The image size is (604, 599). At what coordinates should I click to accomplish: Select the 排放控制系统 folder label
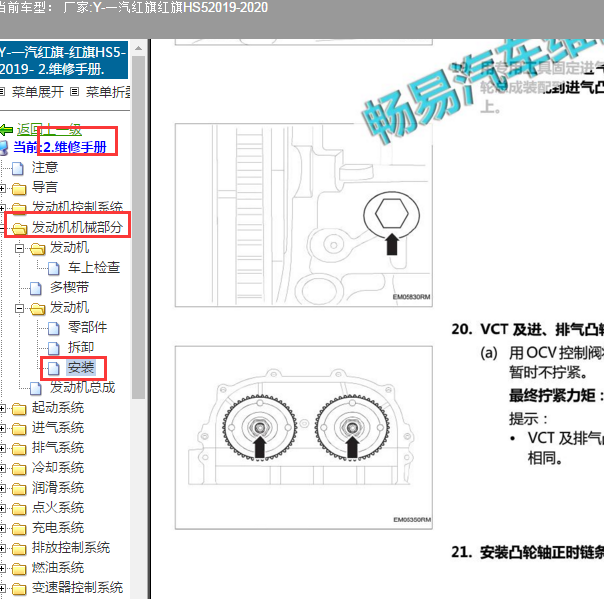71,548
